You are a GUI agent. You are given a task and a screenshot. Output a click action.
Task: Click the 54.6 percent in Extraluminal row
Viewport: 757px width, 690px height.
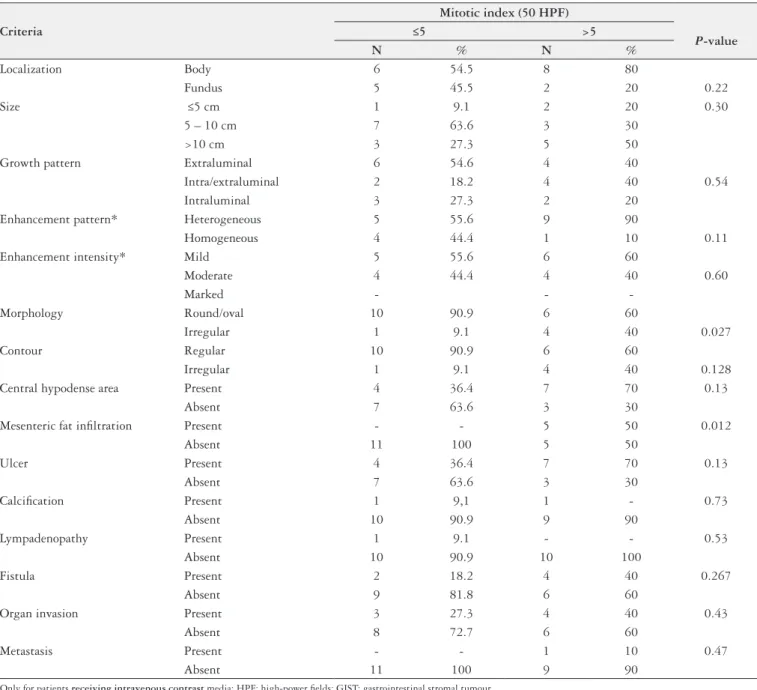(461, 163)
